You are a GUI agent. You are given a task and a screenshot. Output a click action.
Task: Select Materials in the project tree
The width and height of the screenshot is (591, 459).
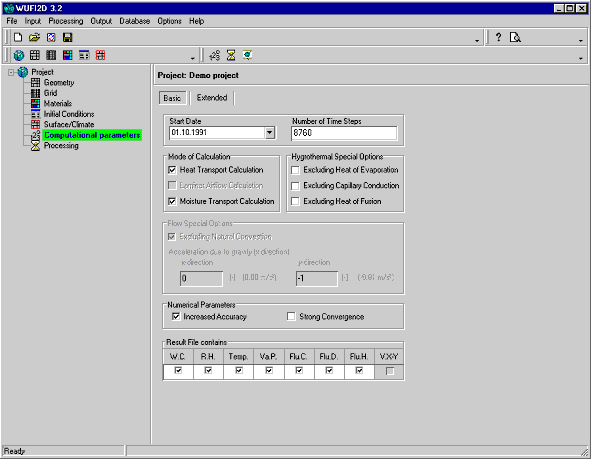tap(58, 104)
